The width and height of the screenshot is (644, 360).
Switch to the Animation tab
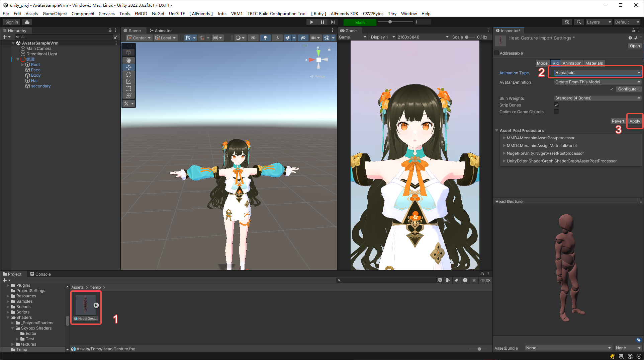tap(572, 63)
